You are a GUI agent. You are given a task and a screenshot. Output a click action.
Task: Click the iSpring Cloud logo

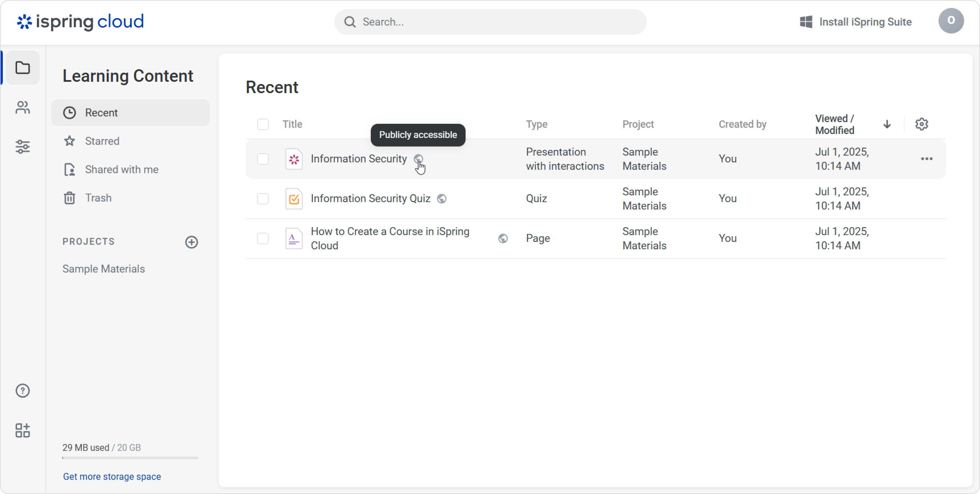(80, 22)
